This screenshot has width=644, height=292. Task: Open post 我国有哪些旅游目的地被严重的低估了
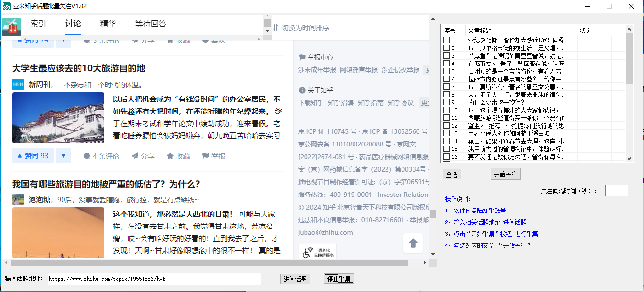pos(106,184)
